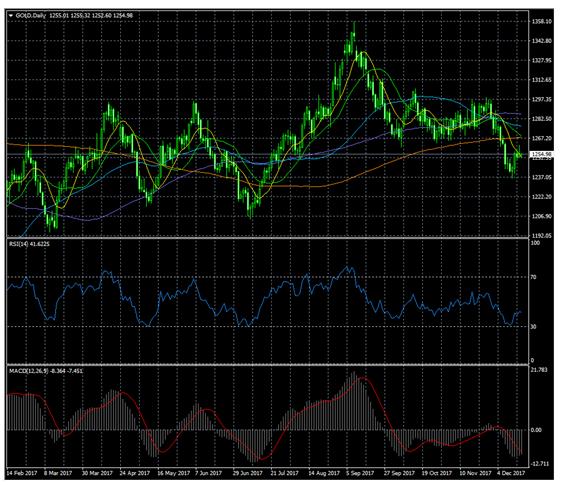
Task: Click price level 1358.10 on the axis
Action: click(x=542, y=22)
